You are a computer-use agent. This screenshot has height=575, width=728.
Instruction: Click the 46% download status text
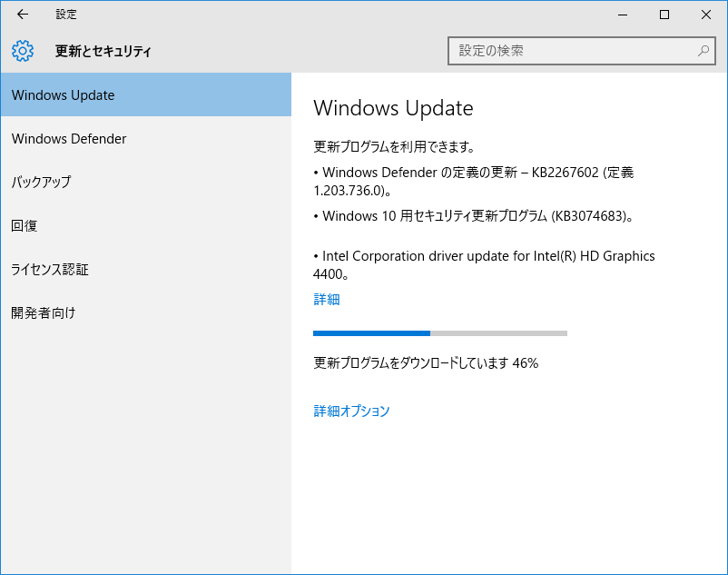point(426,362)
